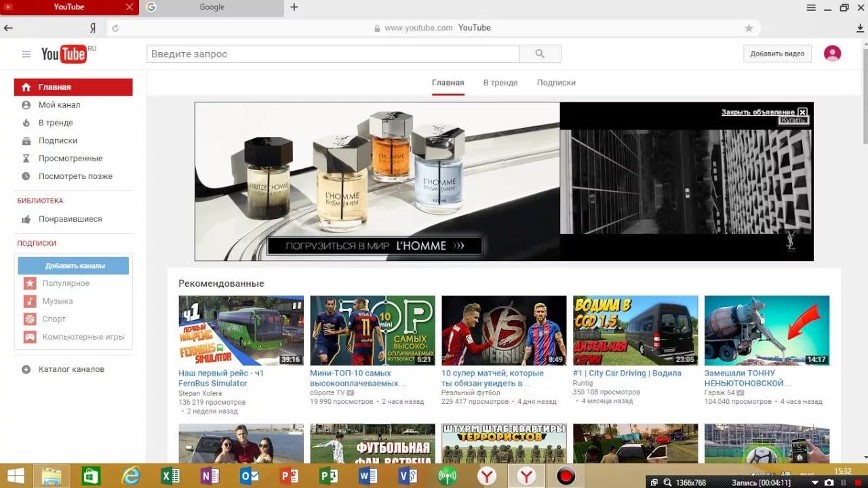Screen dimensions: 868x488
Task: Open the 'Мини-ТОП-10' video thumbnail
Action: 372,331
